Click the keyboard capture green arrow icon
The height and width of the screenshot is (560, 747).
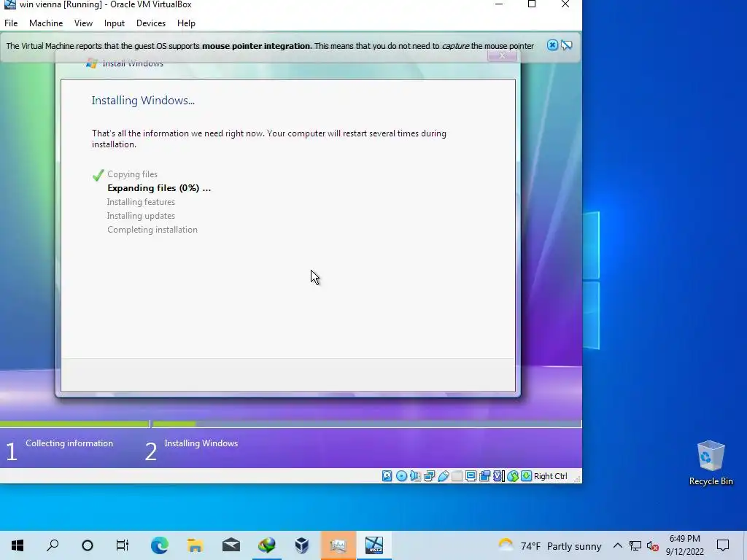(526, 475)
